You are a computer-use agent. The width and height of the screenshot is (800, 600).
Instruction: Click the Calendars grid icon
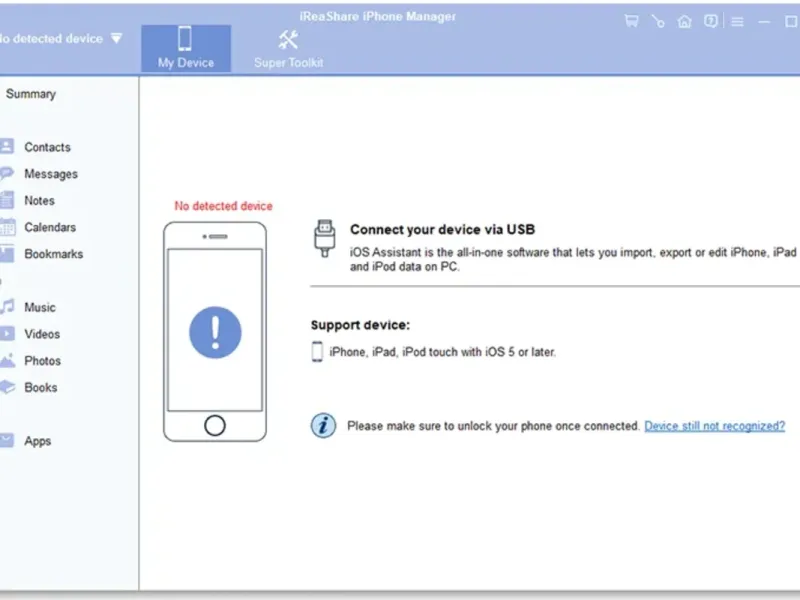point(7,227)
